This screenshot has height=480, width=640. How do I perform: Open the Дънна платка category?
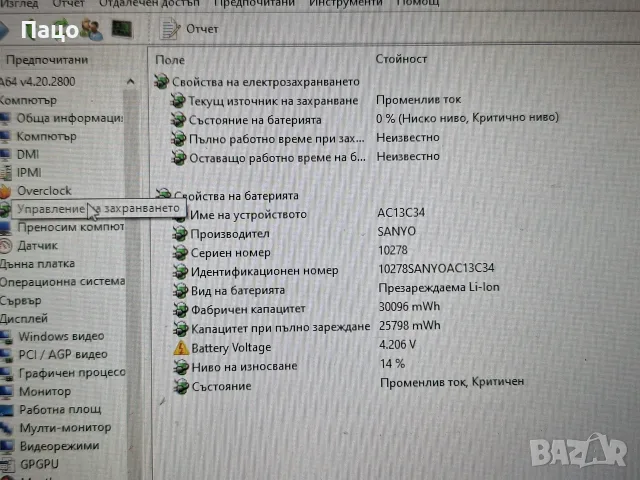click(x=38, y=264)
